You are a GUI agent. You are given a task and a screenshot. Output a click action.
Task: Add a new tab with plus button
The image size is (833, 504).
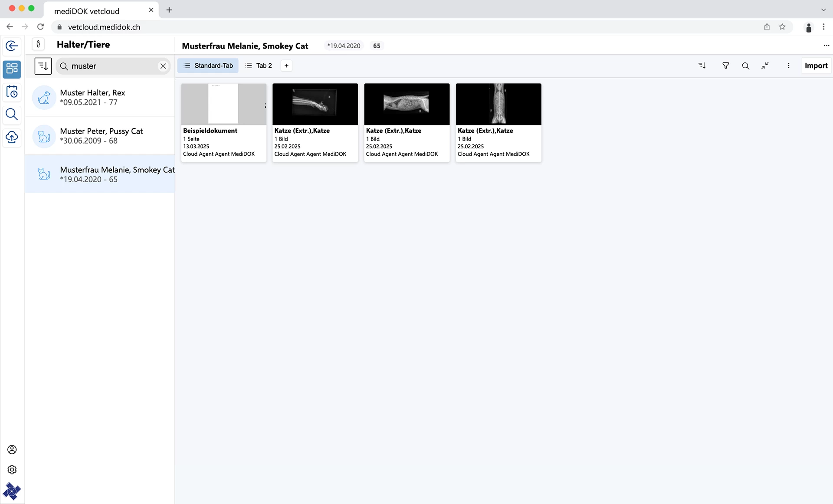point(286,65)
